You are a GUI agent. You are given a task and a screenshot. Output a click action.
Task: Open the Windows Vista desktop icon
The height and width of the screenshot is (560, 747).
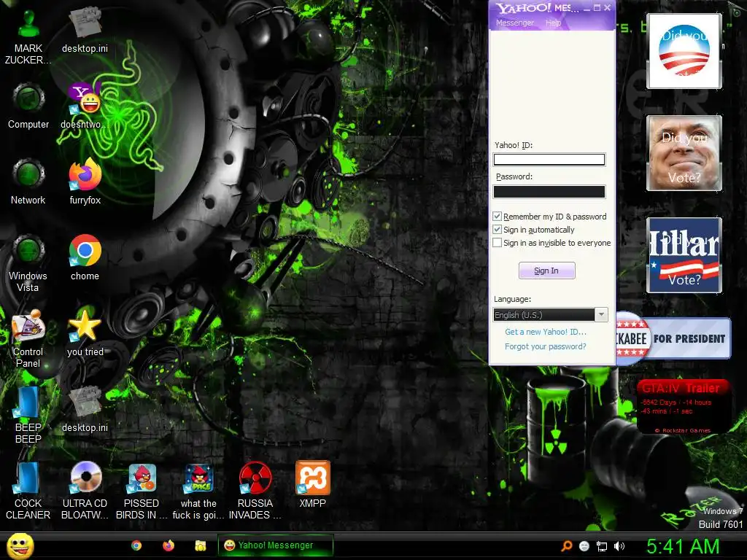pos(28,263)
